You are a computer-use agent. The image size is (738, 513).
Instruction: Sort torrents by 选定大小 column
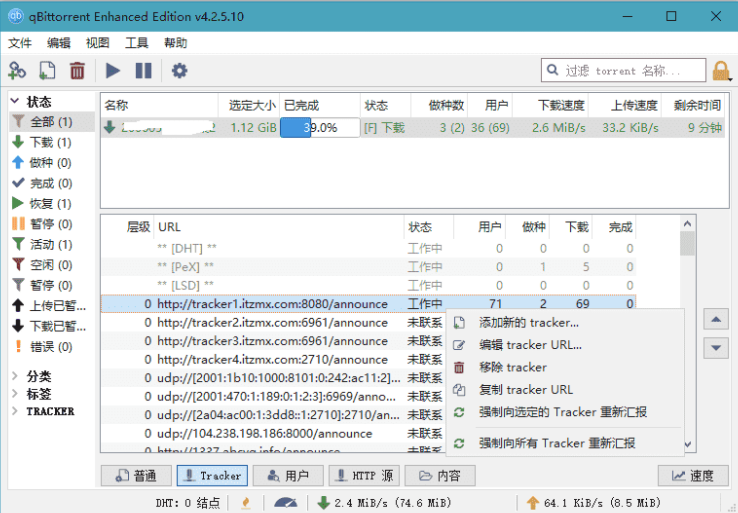pos(249,105)
